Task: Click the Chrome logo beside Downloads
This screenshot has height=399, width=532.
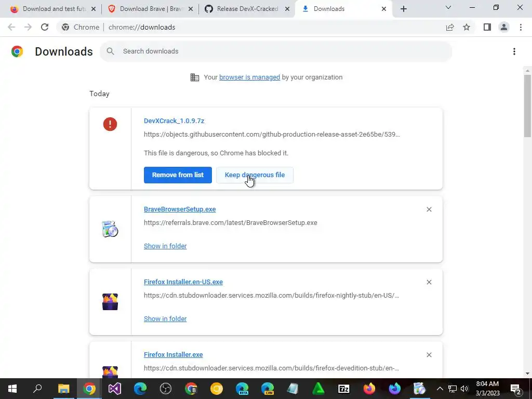Action: (17, 51)
